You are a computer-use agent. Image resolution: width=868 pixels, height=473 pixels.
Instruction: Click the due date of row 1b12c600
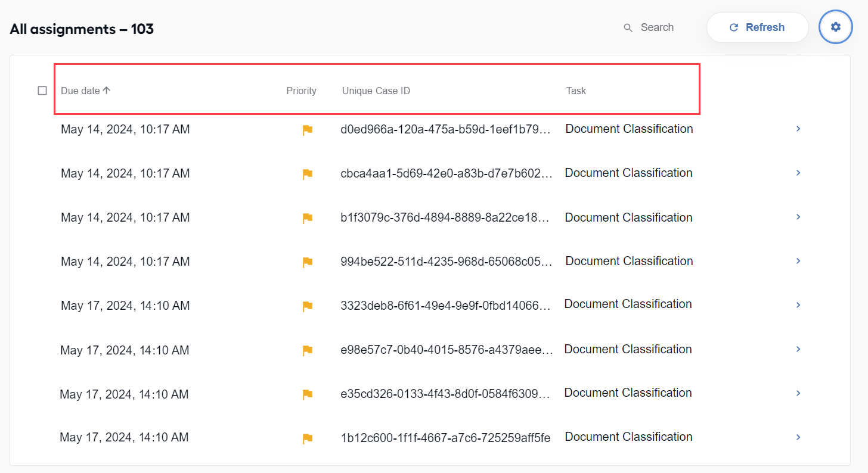(x=124, y=437)
